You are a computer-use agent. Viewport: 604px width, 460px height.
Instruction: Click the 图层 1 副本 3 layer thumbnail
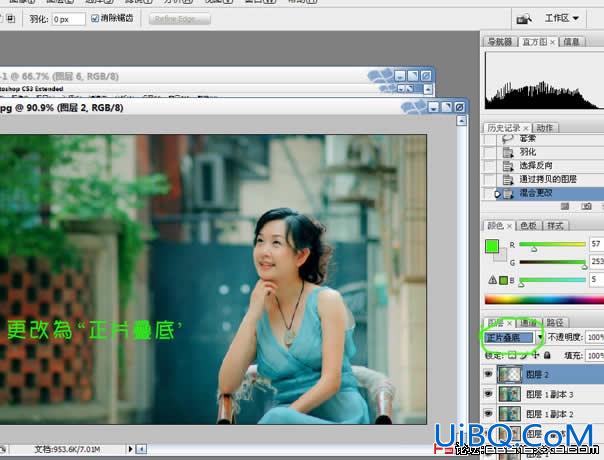[509, 394]
